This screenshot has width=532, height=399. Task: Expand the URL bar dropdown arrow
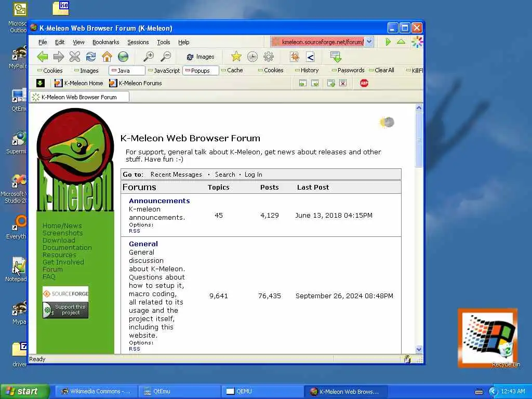(369, 42)
